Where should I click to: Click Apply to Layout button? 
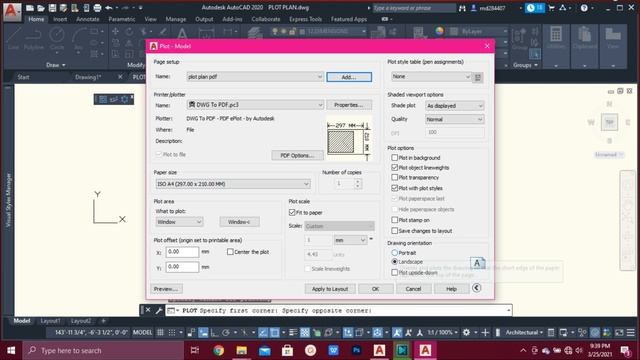330,289
